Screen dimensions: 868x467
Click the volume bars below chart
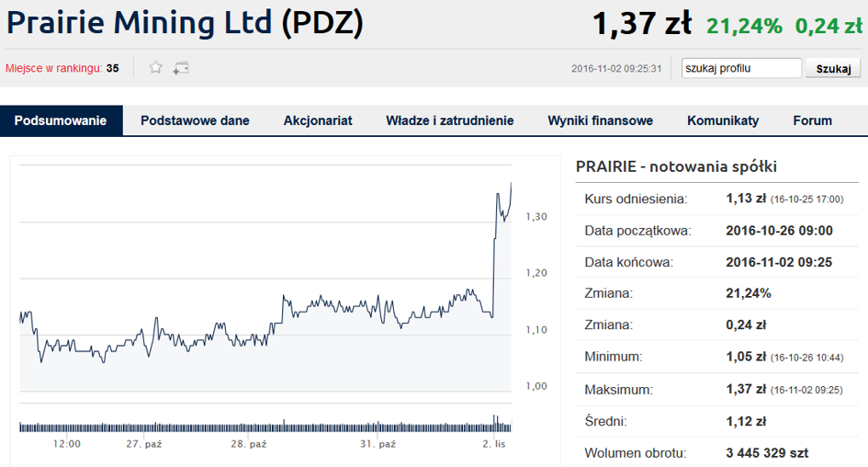point(265,426)
